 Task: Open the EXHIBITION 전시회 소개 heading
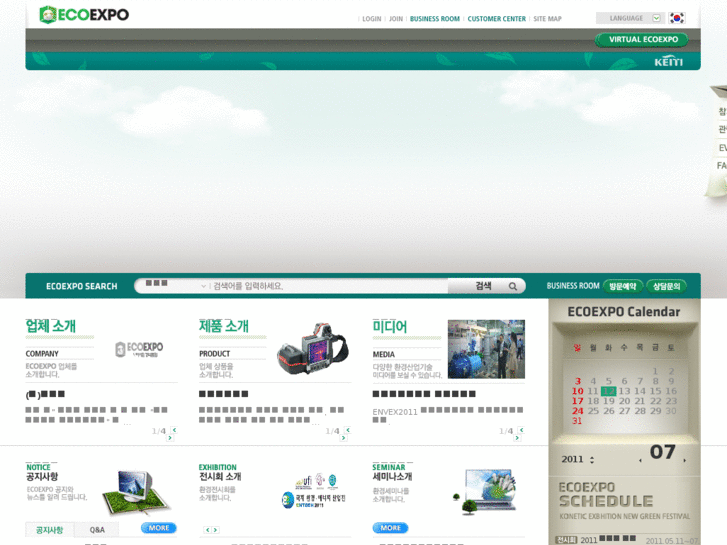tap(220, 472)
